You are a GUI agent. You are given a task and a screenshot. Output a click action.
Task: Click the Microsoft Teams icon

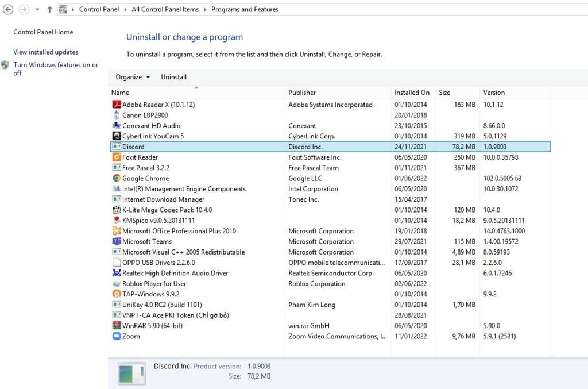coord(117,241)
